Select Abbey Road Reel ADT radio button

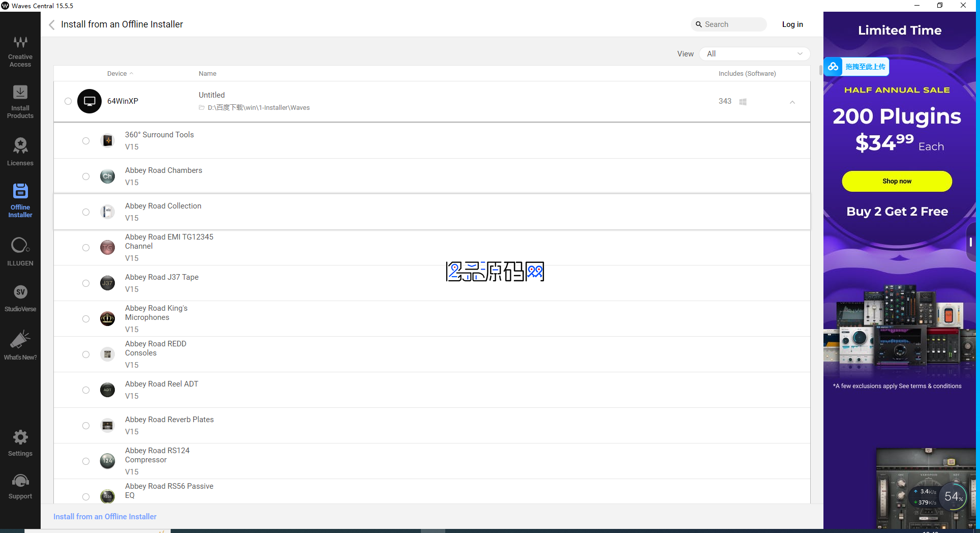pos(86,390)
